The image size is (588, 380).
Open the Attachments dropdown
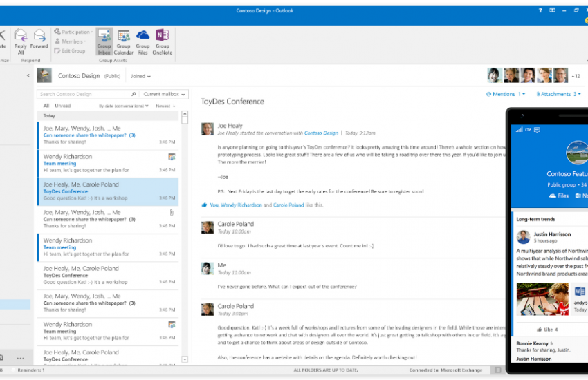tap(558, 94)
